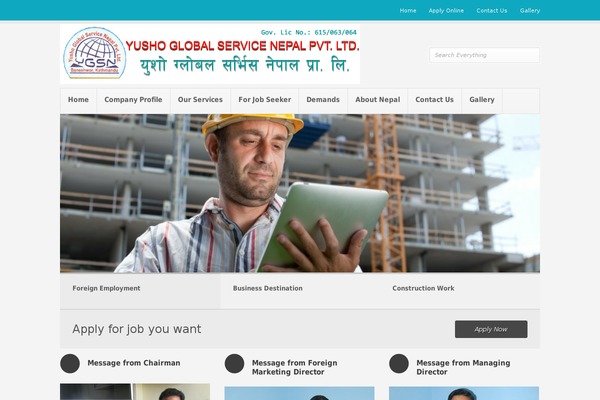This screenshot has width=600, height=400.
Task: Click the construction worker banner image
Action: [x=300, y=193]
